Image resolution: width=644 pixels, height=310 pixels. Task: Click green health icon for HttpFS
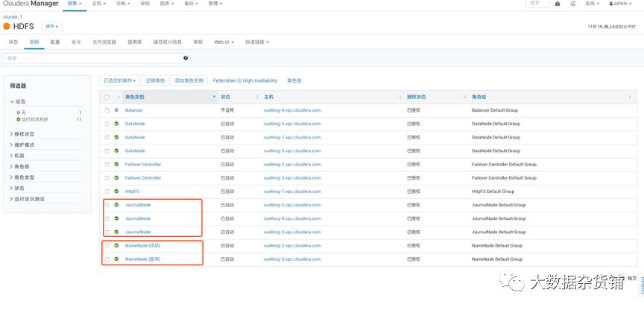(x=116, y=192)
